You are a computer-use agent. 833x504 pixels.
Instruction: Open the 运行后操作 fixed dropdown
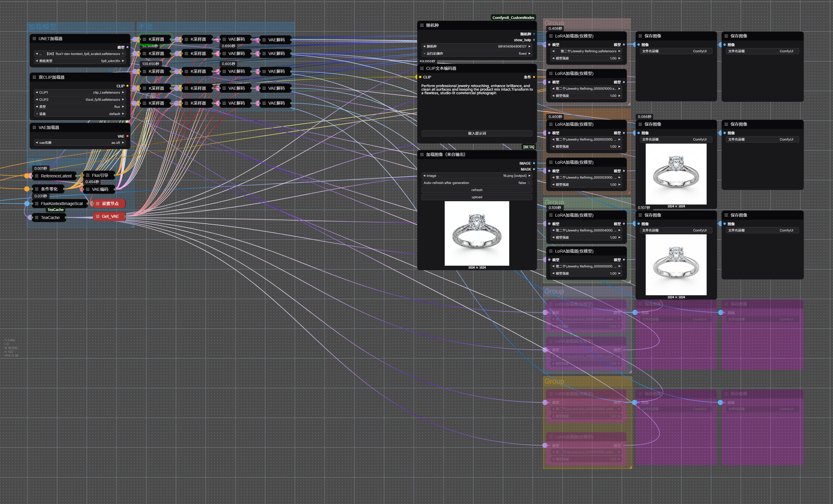[477, 53]
